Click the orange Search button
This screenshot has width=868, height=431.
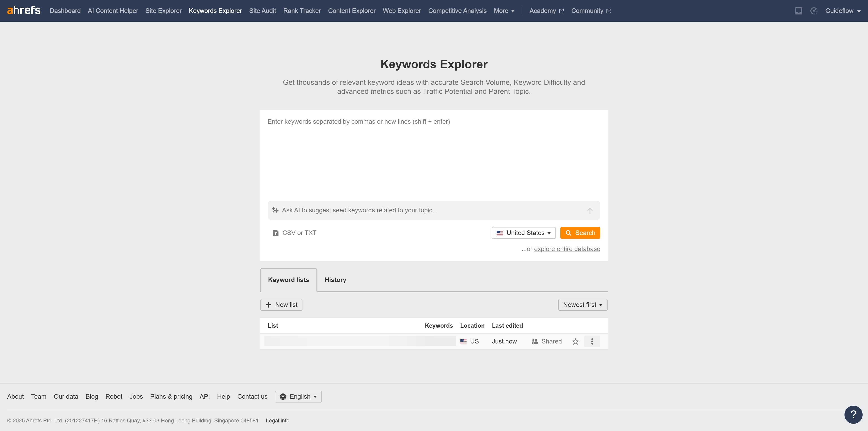tap(580, 233)
